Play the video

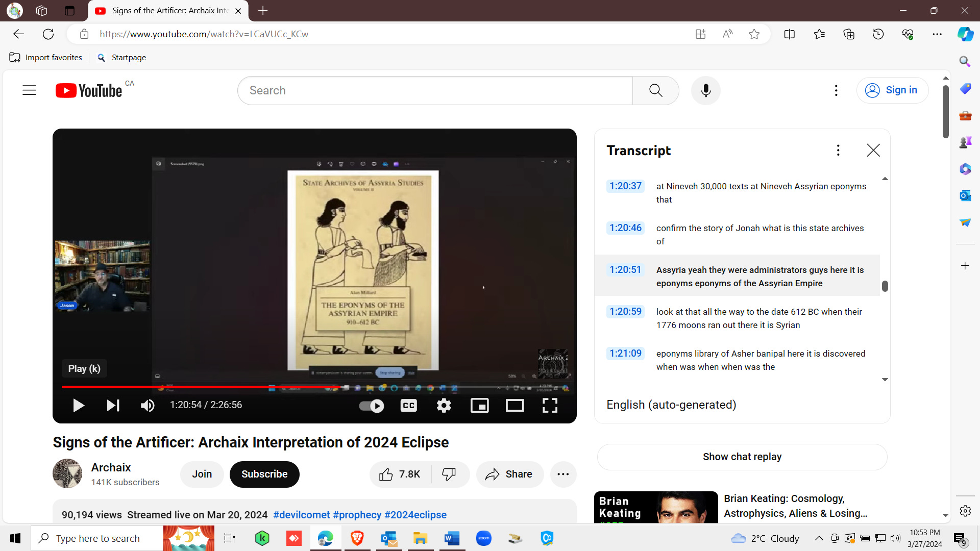point(78,406)
